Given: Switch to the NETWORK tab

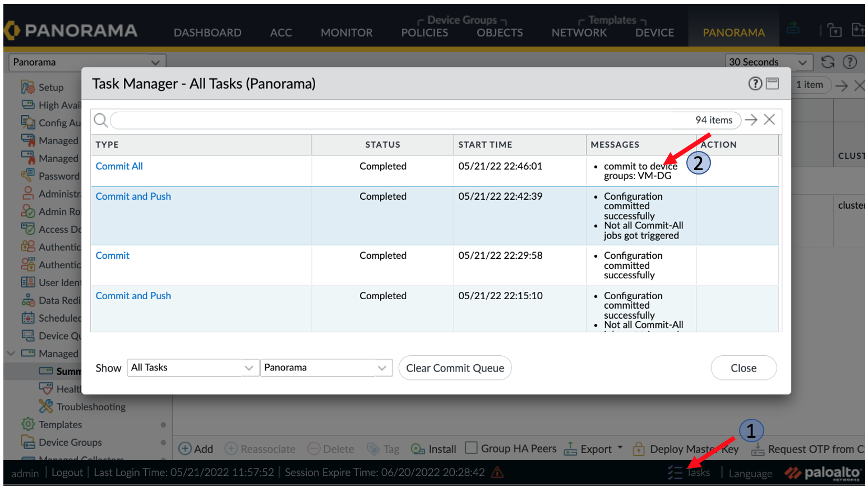Looking at the screenshot, I should pyautogui.click(x=579, y=33).
